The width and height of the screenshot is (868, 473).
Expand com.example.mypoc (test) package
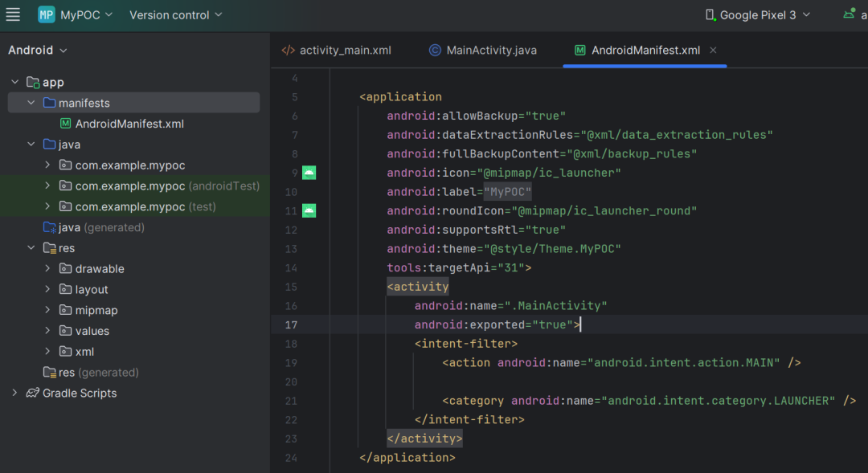tap(47, 206)
